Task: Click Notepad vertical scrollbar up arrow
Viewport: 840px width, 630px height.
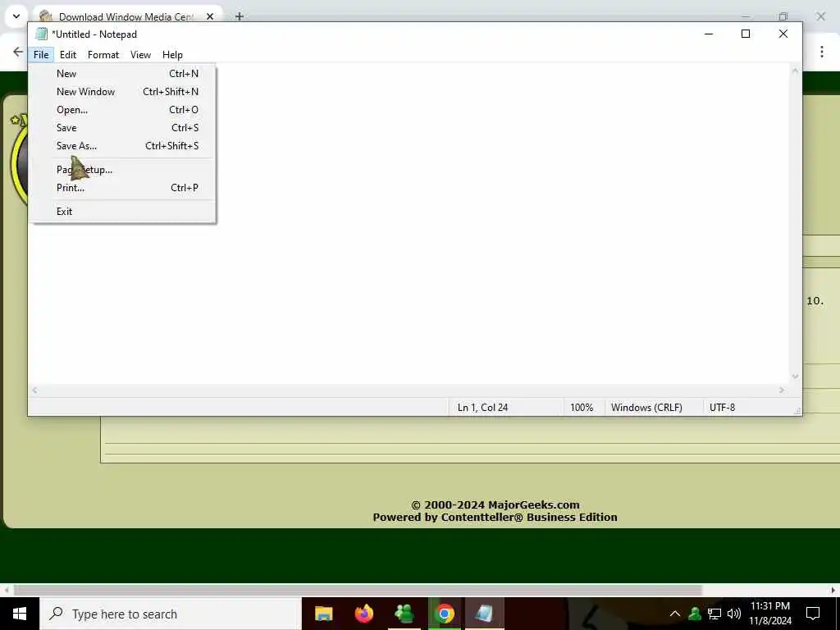Action: 795,71
